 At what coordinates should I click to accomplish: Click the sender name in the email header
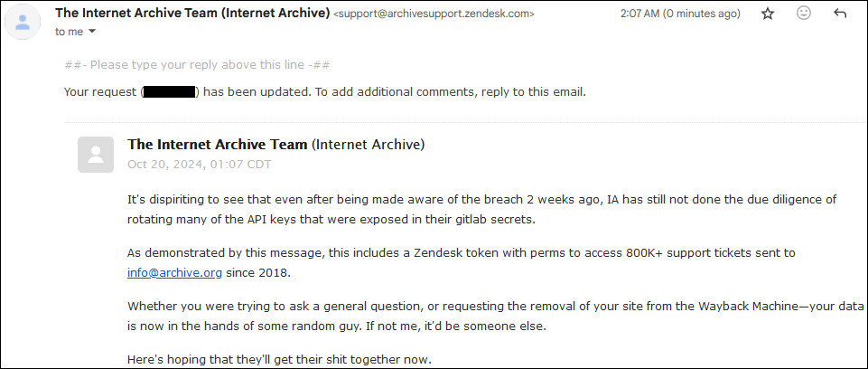coord(192,12)
